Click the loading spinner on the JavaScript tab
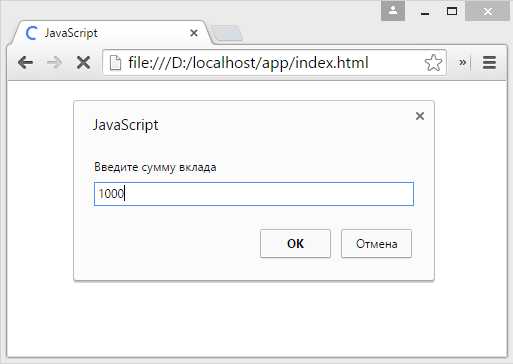Viewport: 513px width, 364px height. (31, 33)
